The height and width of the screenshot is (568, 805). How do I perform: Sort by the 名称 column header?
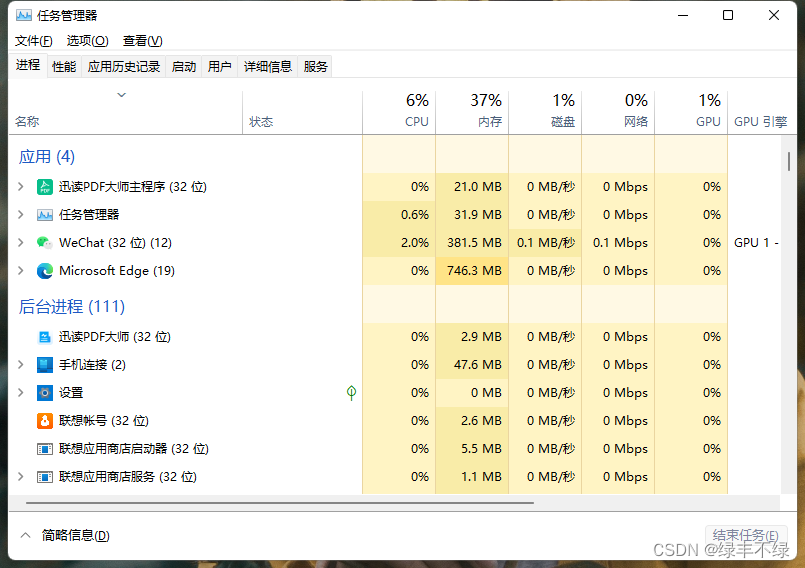(126, 113)
